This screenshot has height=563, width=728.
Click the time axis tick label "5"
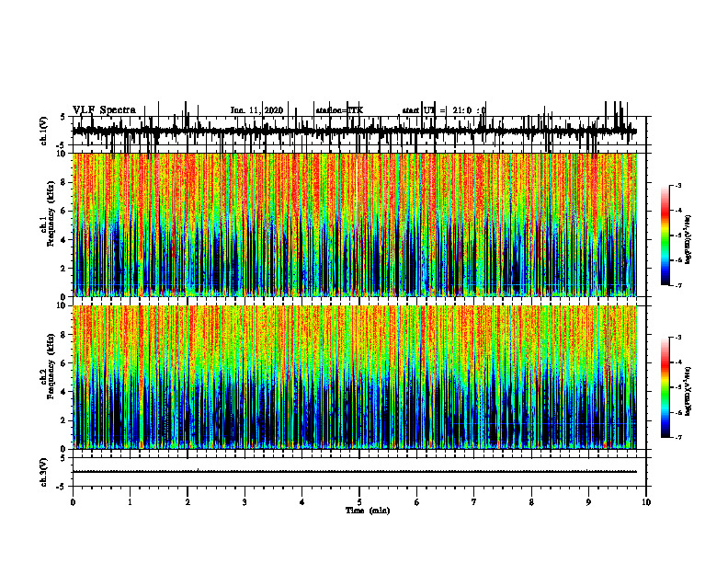click(359, 502)
